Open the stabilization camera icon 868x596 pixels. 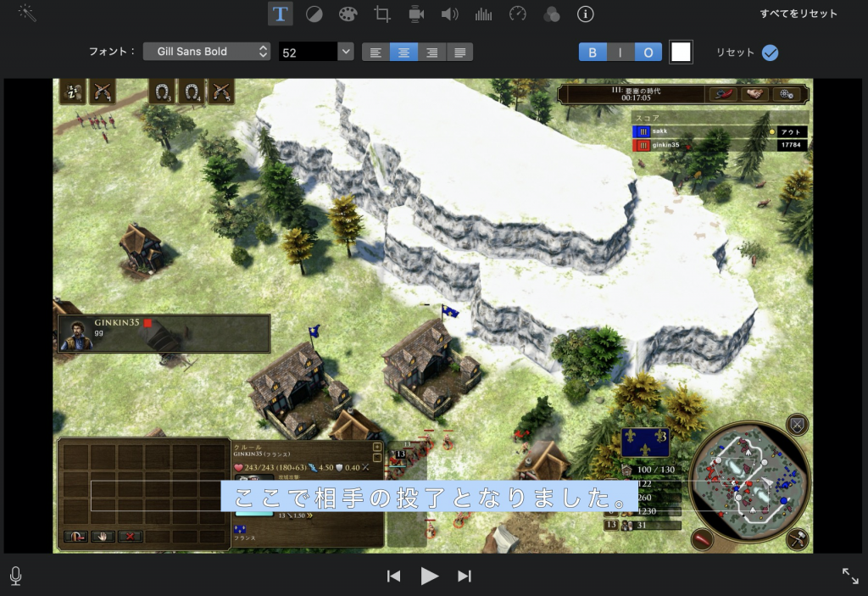pyautogui.click(x=415, y=14)
